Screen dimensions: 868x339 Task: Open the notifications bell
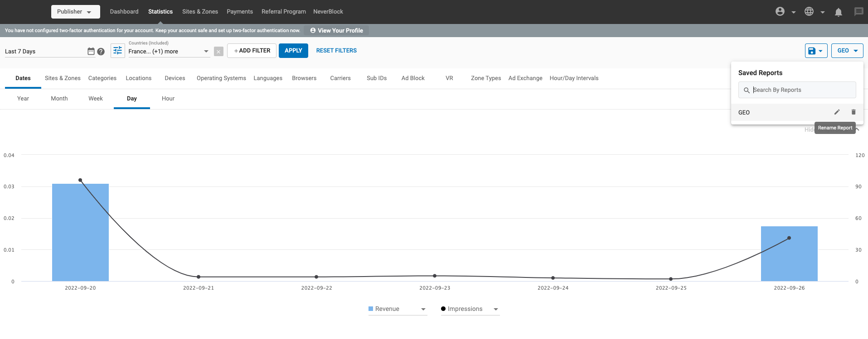(x=838, y=12)
